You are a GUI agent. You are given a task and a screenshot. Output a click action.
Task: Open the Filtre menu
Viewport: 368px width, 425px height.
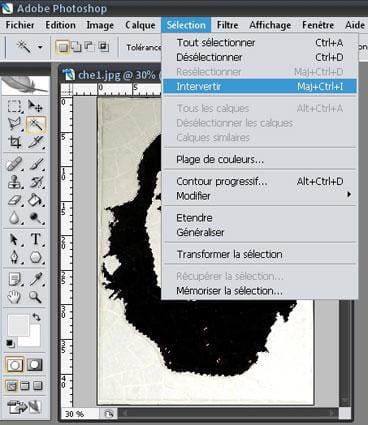(227, 25)
